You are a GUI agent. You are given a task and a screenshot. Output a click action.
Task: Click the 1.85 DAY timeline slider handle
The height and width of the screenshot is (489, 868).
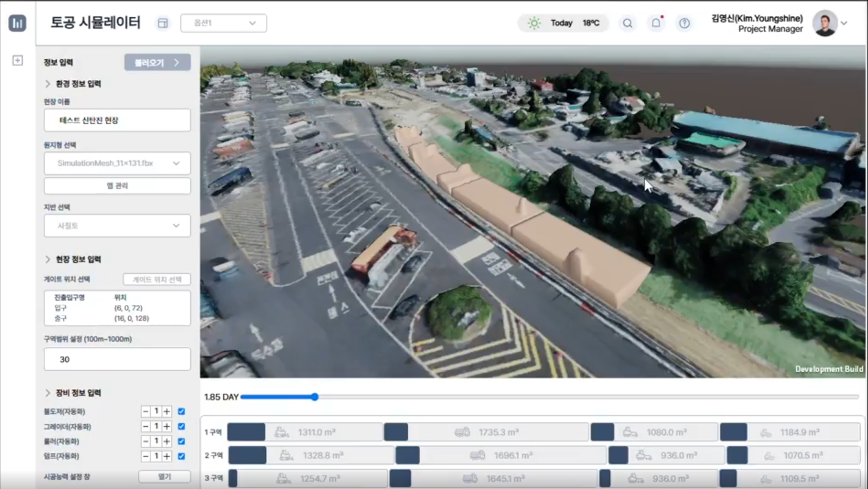click(315, 397)
